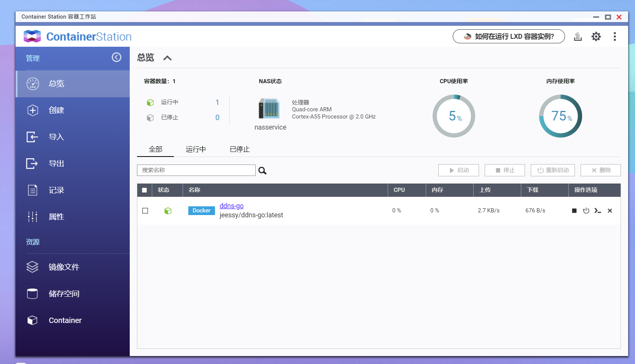This screenshot has width=635, height=364.
Task: Switch to the 运行中 tab
Action: pyautogui.click(x=196, y=149)
